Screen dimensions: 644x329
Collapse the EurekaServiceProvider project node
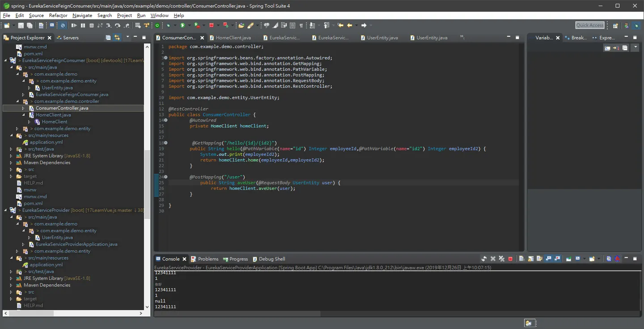pos(6,210)
